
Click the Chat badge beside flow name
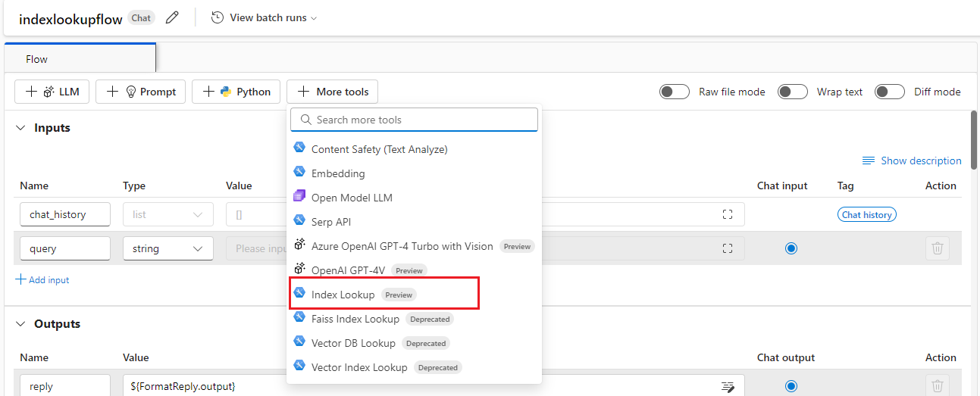pos(141,17)
